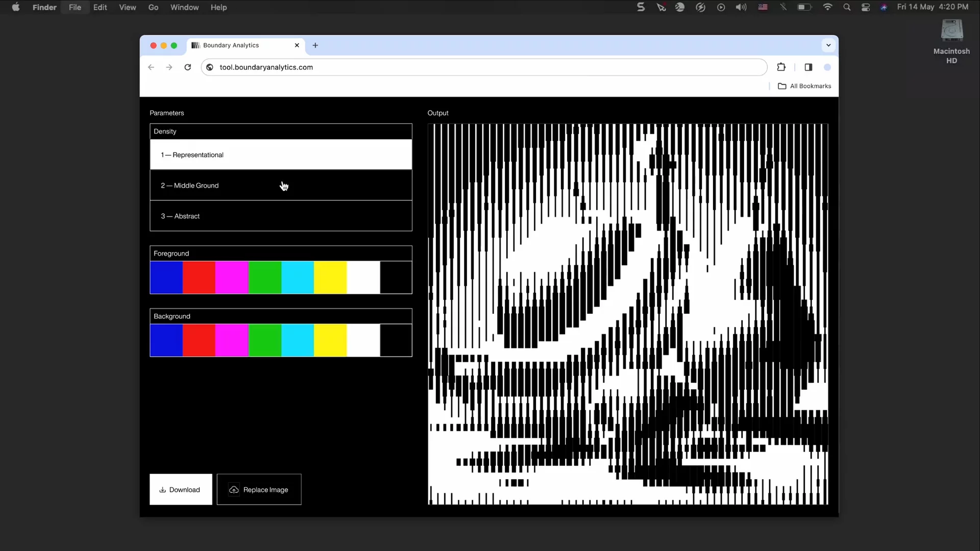Reload the page with refresh icon
980x551 pixels.
coord(188,67)
